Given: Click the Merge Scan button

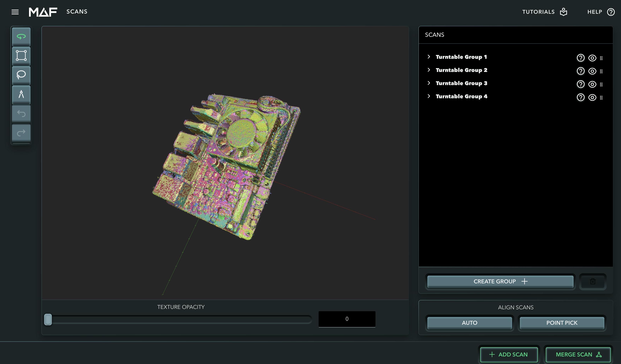Looking at the screenshot, I should (x=578, y=354).
